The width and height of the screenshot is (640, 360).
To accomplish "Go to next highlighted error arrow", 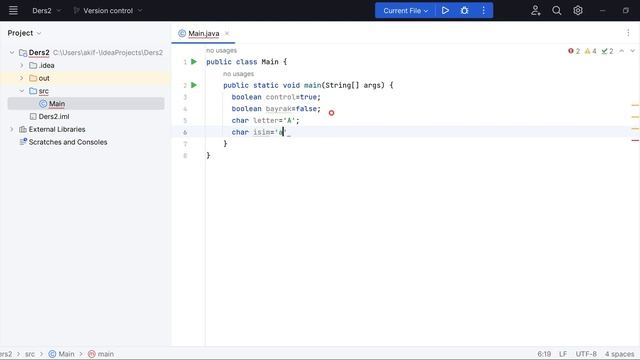I will point(632,51).
